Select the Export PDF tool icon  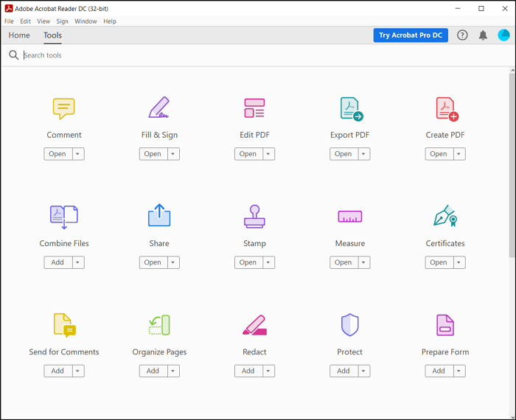pos(352,109)
